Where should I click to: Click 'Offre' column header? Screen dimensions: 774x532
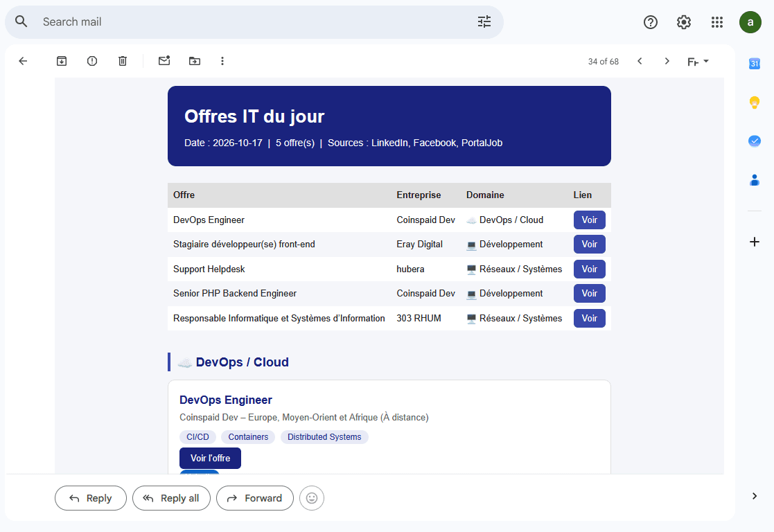184,195
